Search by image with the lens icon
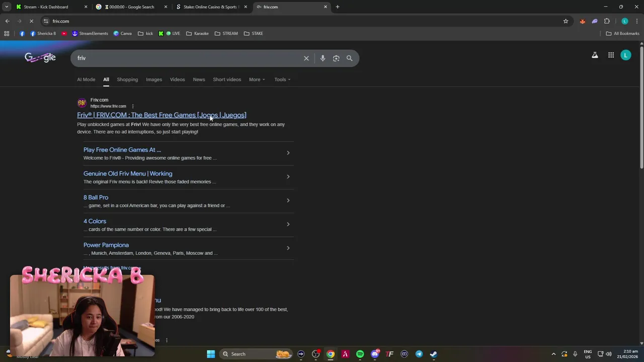 tap(336, 58)
